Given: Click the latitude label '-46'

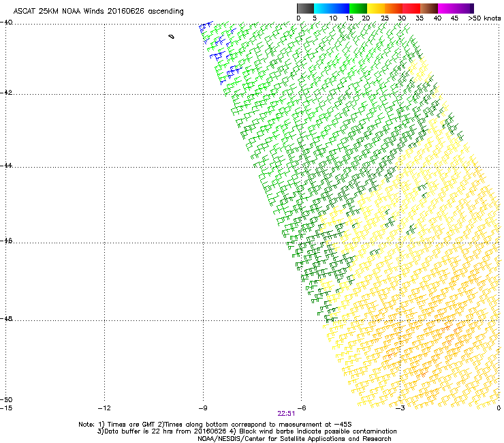Looking at the screenshot, I should [x=6, y=241].
